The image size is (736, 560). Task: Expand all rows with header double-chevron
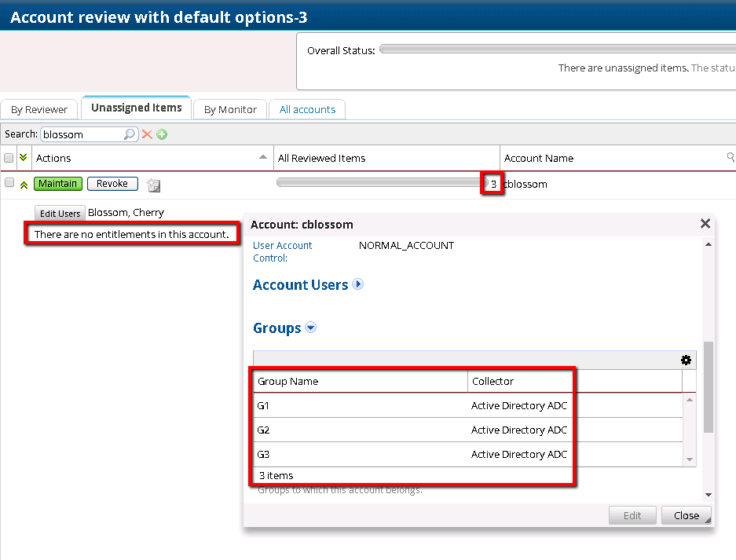(24, 158)
